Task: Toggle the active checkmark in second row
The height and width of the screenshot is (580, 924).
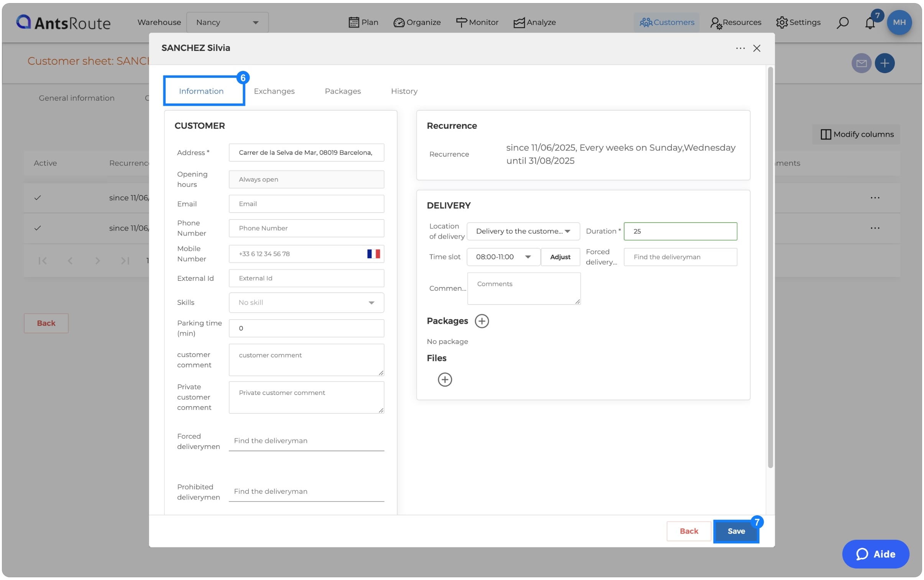Action: 38,228
